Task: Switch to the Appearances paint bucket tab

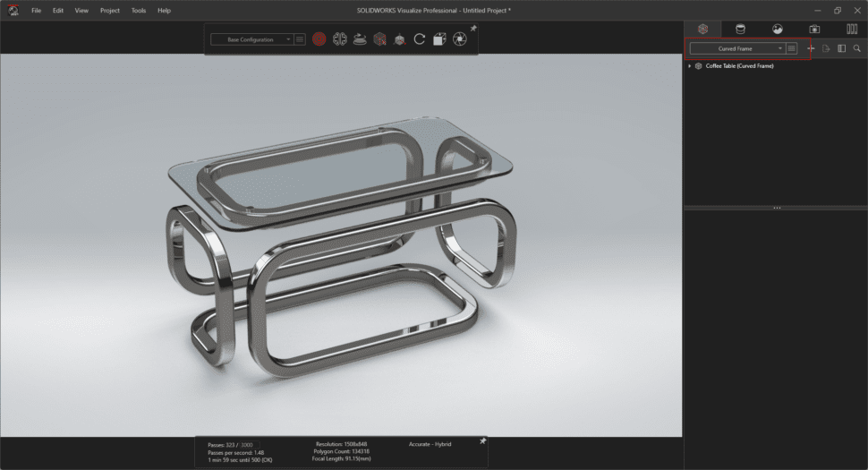Action: coord(740,29)
